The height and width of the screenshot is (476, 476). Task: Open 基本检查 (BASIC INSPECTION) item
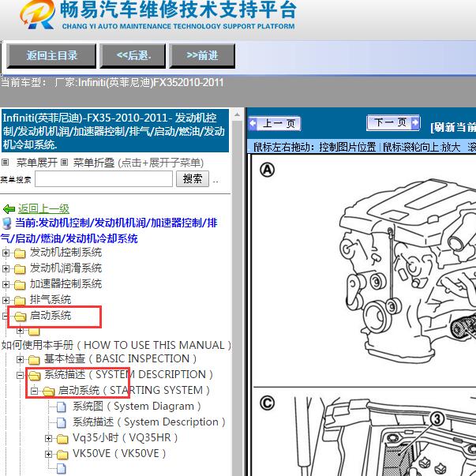(120, 358)
